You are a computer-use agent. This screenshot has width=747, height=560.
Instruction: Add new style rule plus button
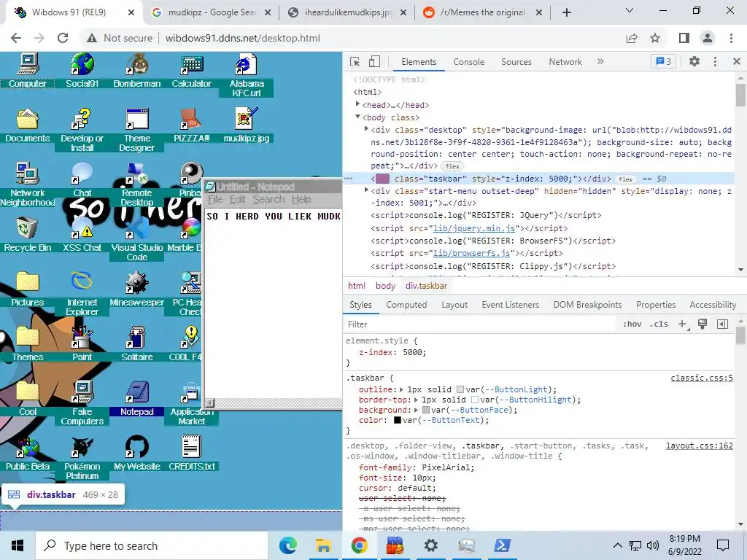point(682,324)
